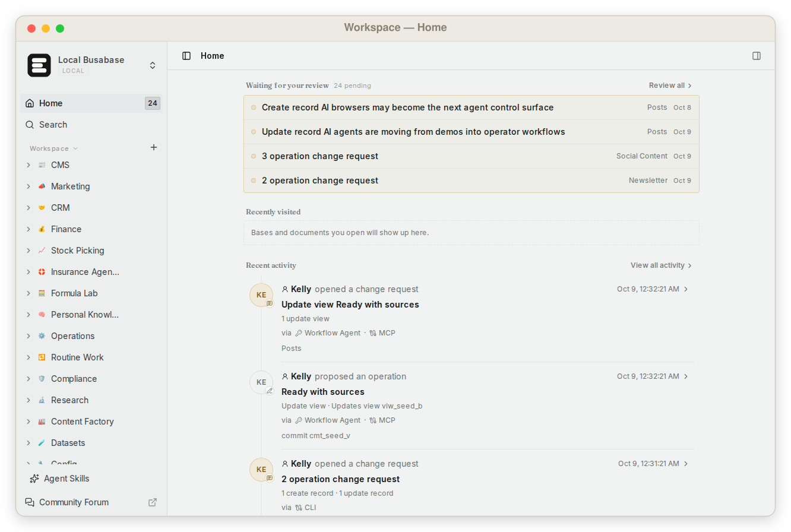Click the Local Busabase workspace logo

tap(39, 65)
